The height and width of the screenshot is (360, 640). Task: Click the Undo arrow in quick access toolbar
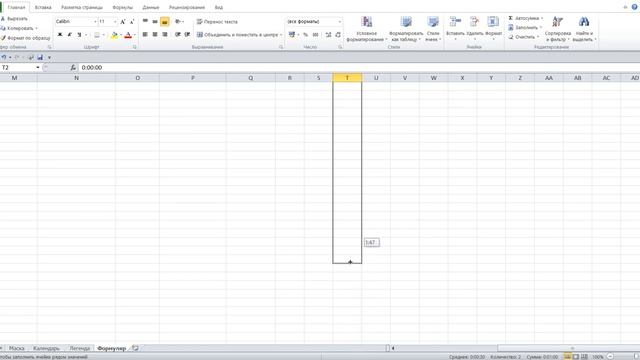4,58
